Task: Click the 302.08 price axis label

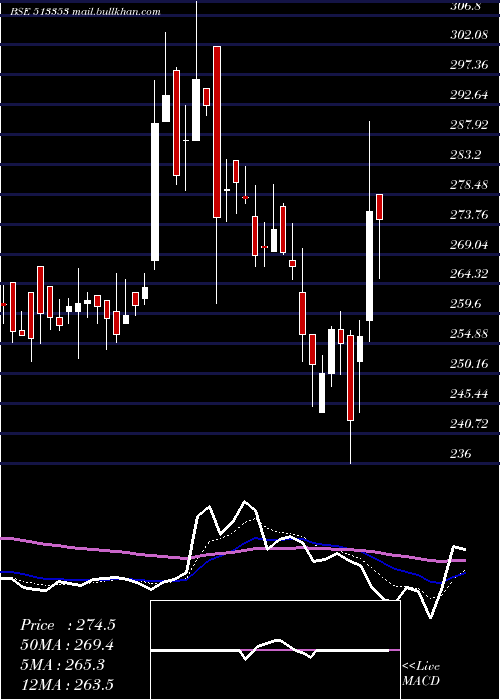Action: click(x=469, y=35)
